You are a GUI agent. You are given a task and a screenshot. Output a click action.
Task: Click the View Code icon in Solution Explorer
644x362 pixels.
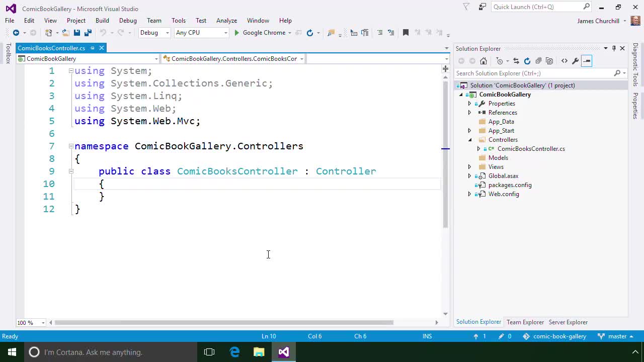coord(565,61)
